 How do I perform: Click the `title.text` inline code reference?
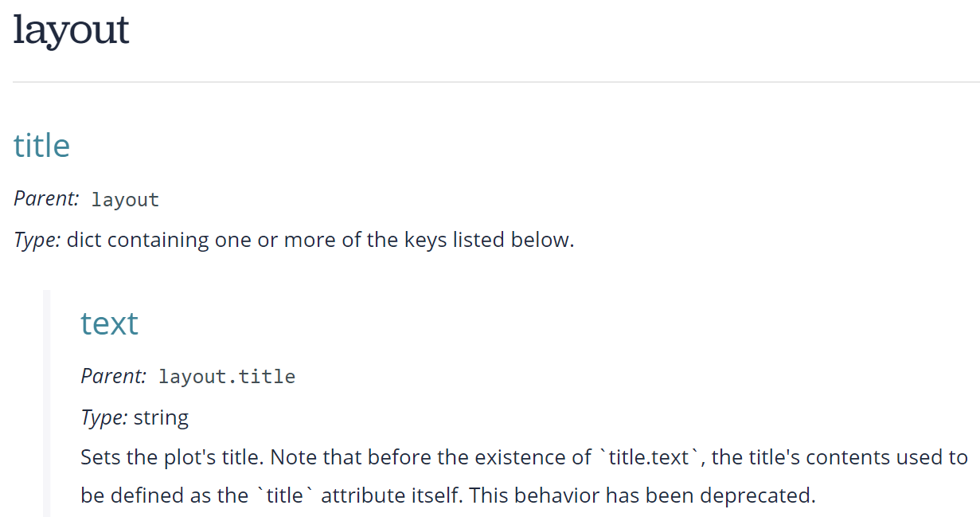click(652, 457)
